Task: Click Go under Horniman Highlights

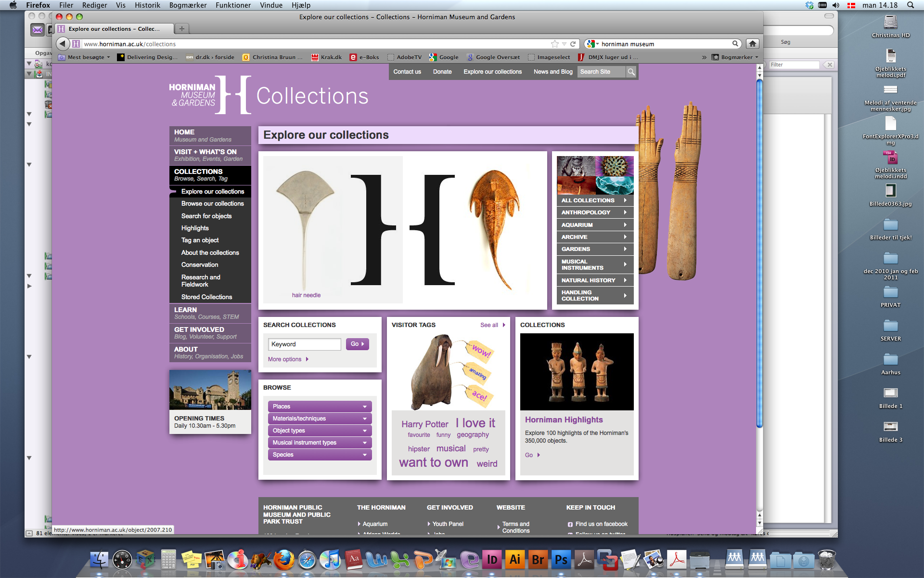Action: point(532,455)
